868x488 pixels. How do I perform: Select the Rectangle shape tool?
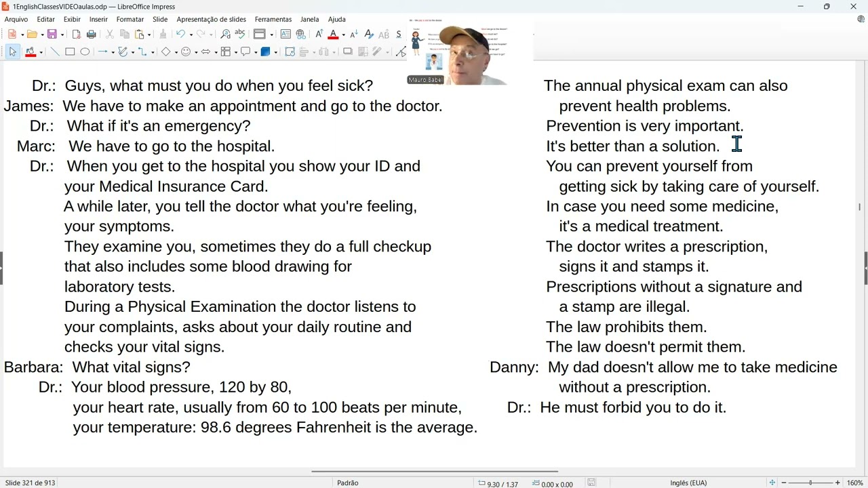click(70, 52)
